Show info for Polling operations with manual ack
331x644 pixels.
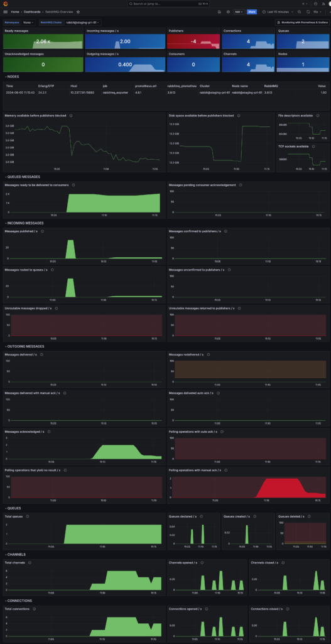(225, 470)
